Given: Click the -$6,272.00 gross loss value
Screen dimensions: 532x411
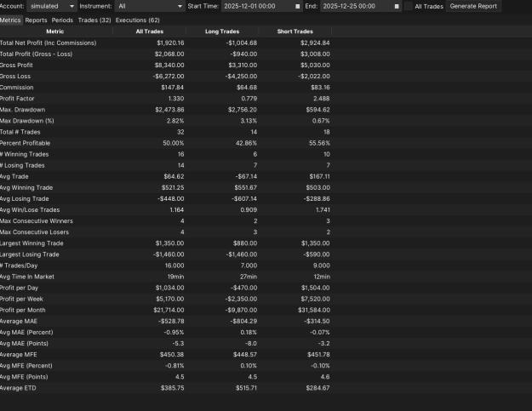Looking at the screenshot, I should point(169,77).
